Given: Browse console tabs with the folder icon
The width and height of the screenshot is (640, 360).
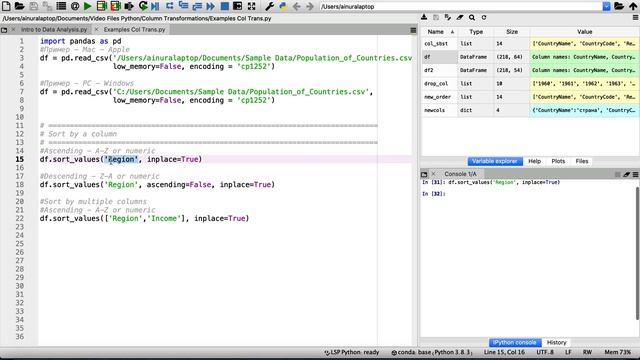Looking at the screenshot, I should pos(424,174).
